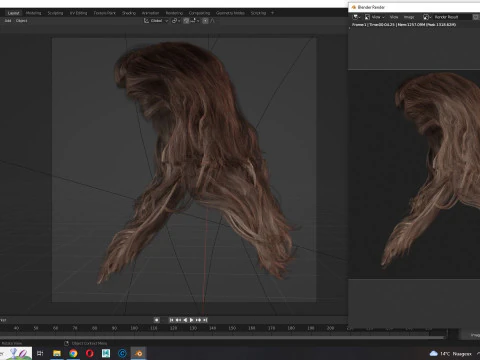Switch to the Layout workspace tab

click(x=13, y=13)
